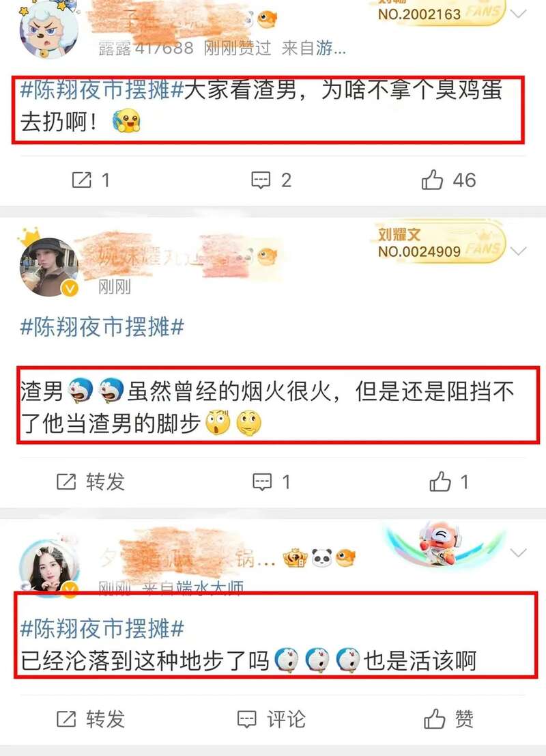Tap the 赞 thumbs-up on the third post
Screen dimensions: 546x756
[x=448, y=719]
